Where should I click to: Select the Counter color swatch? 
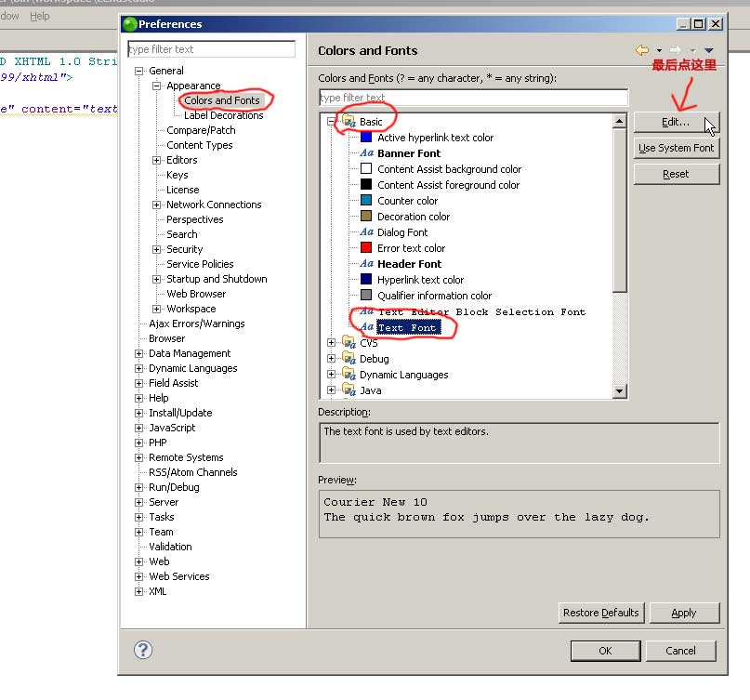tap(366, 201)
